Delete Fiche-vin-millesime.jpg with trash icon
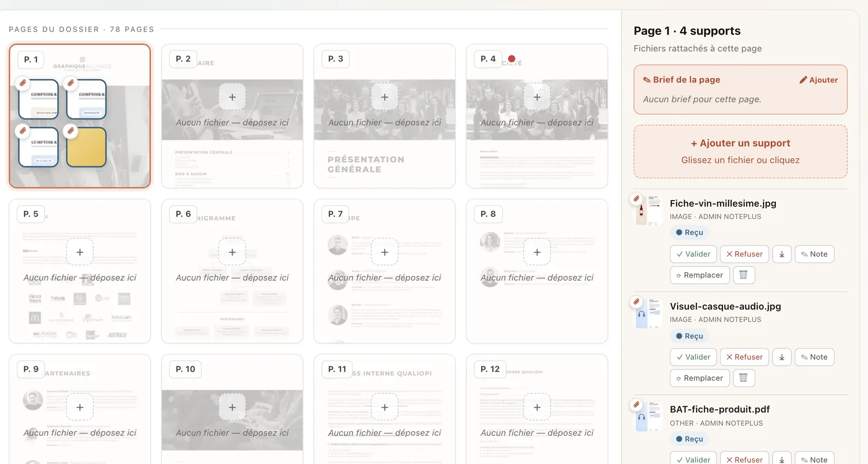The width and height of the screenshot is (868, 464). [x=744, y=275]
